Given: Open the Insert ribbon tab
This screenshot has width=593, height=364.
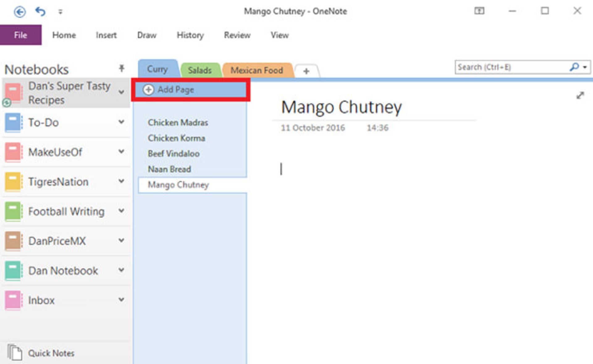Looking at the screenshot, I should click(x=106, y=35).
